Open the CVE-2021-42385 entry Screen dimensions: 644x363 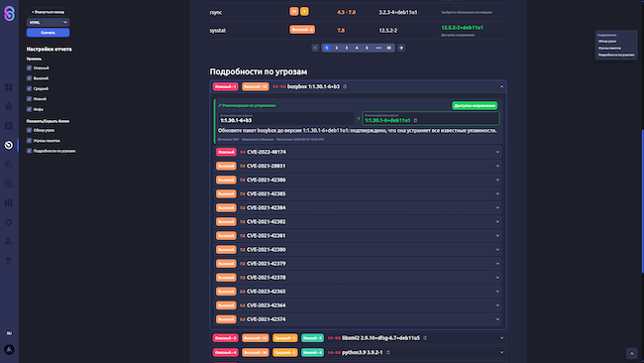click(x=358, y=194)
